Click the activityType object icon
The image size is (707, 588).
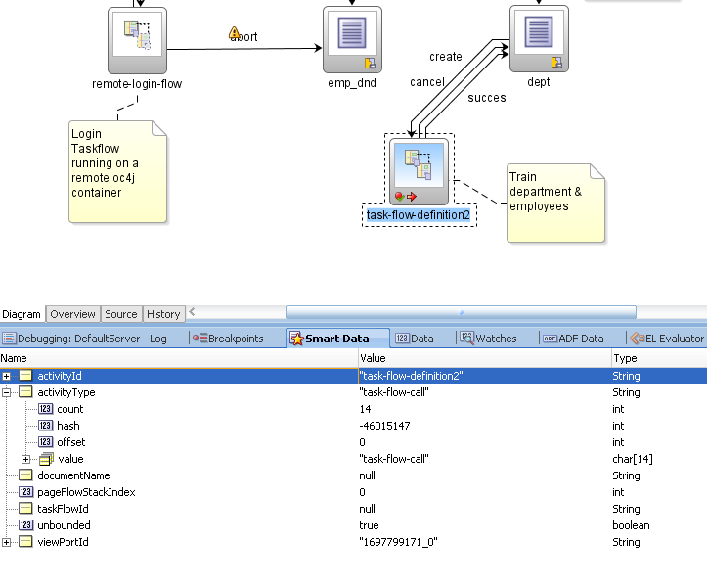(25, 392)
